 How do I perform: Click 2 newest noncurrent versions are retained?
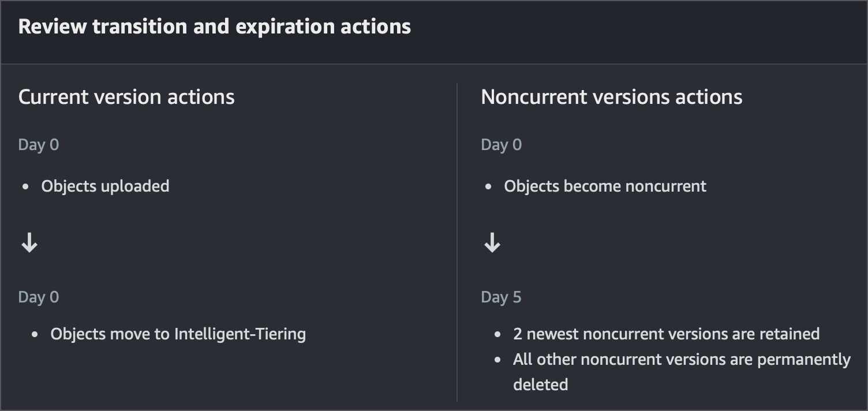pos(666,334)
